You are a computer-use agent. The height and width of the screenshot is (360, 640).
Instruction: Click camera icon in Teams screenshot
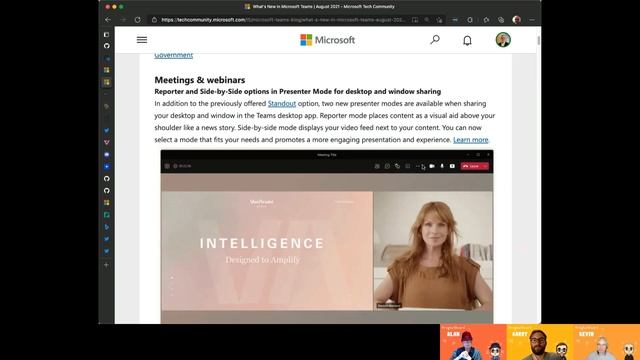point(432,166)
